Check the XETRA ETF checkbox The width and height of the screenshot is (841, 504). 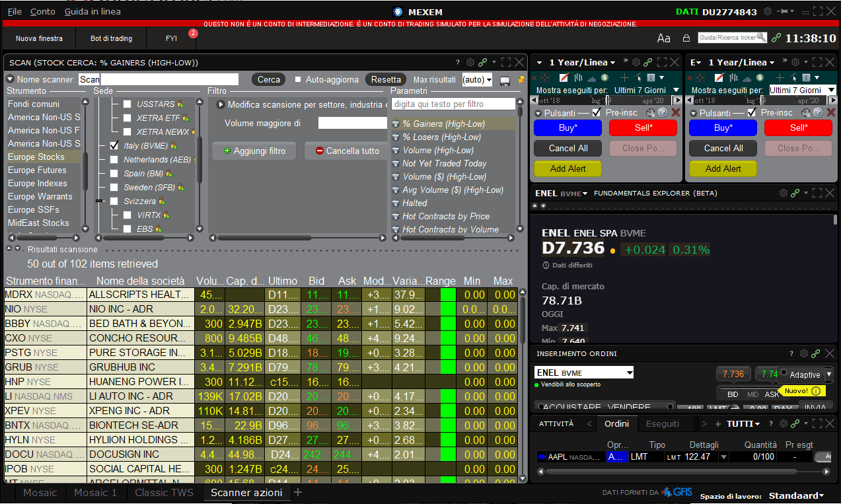tap(128, 118)
